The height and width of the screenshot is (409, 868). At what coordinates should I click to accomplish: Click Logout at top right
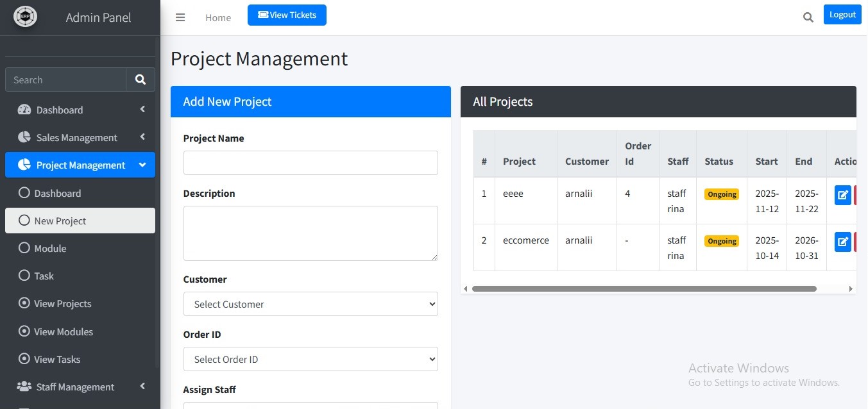(842, 13)
